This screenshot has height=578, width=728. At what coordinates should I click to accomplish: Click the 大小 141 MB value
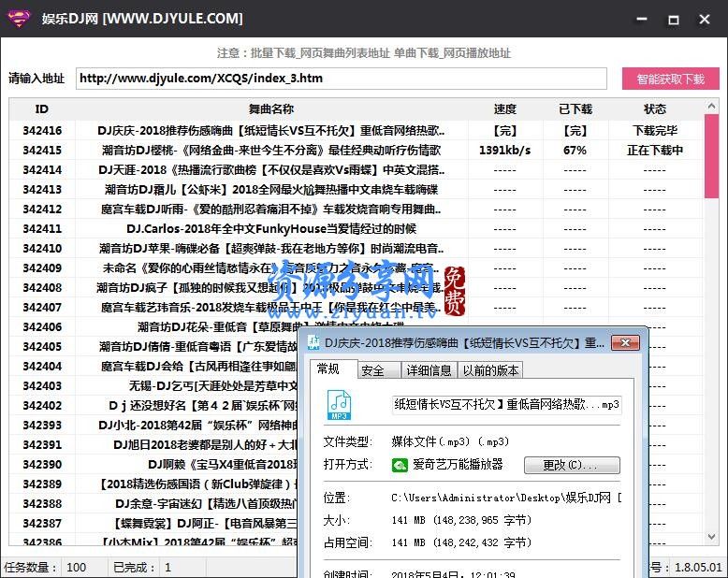(x=461, y=520)
